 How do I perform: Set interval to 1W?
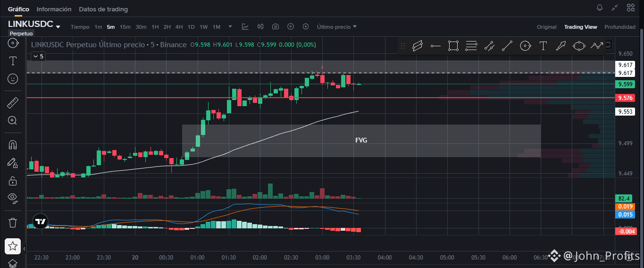coord(204,27)
